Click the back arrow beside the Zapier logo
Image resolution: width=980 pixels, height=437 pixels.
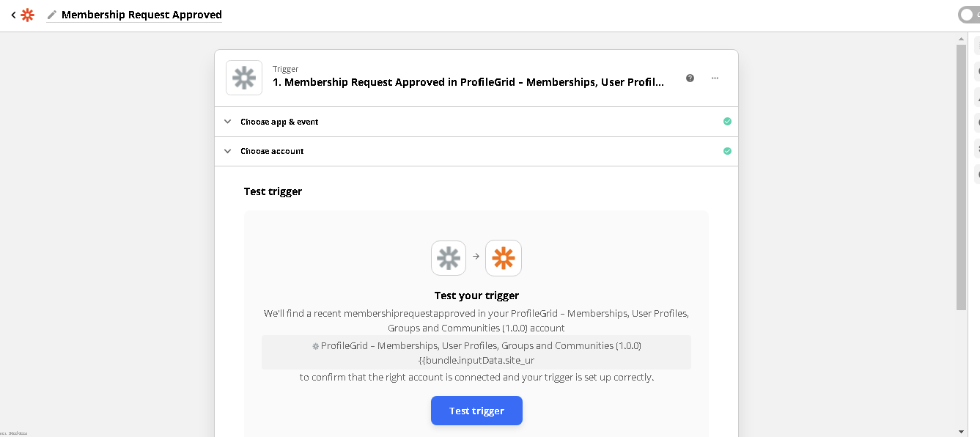13,15
